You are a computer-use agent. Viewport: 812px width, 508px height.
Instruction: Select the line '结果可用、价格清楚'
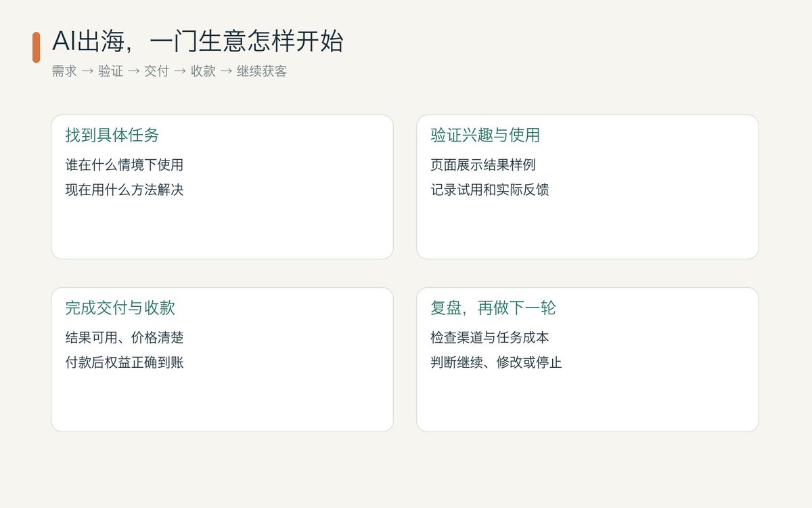pyautogui.click(x=125, y=337)
